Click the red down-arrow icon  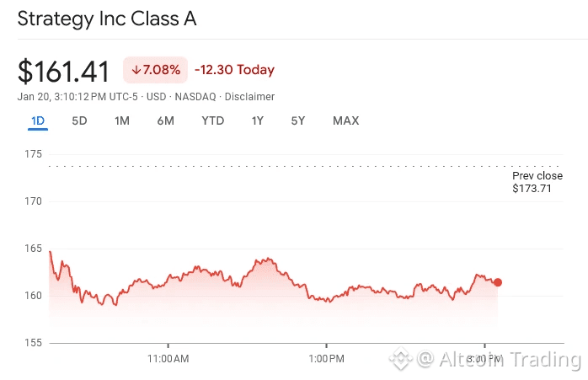[x=136, y=70]
